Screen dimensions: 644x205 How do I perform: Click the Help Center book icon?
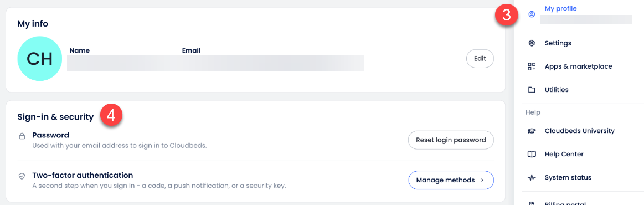point(532,155)
